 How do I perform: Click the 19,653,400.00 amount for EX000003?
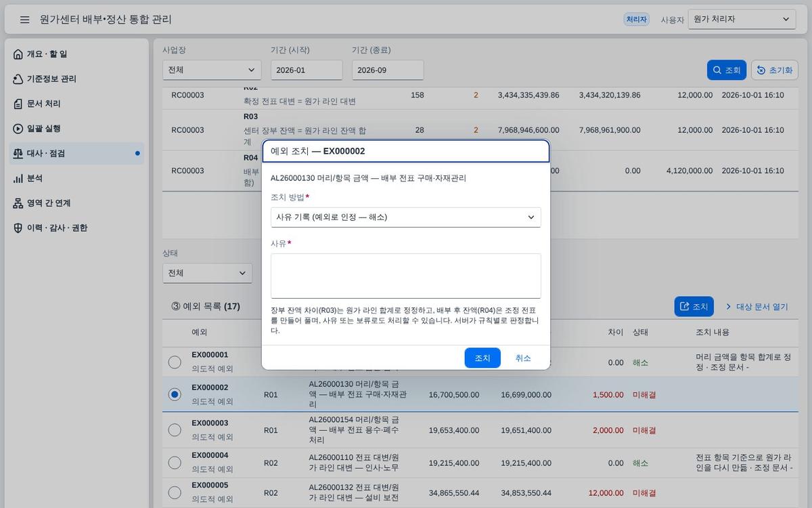454,430
